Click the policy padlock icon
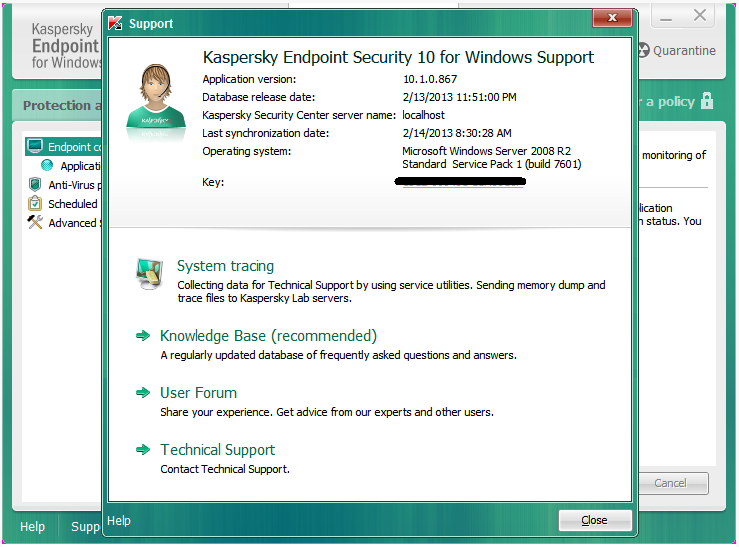This screenshot has height=547, width=739. coord(707,101)
